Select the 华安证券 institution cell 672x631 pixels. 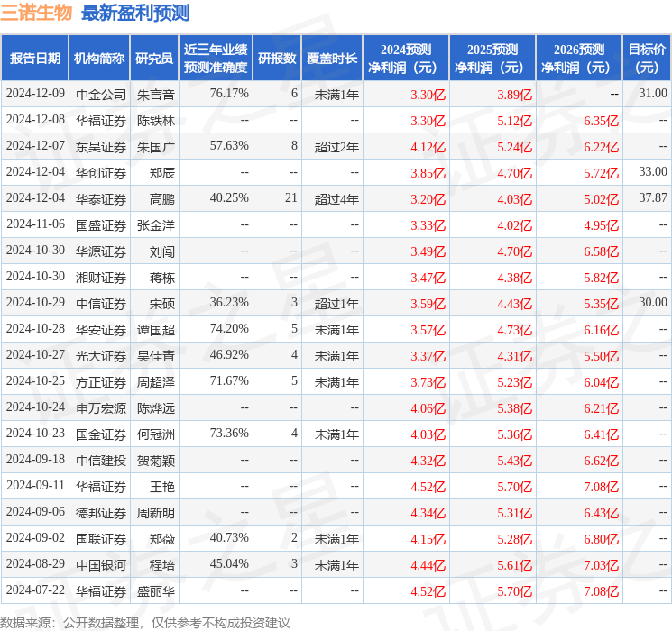pos(101,329)
